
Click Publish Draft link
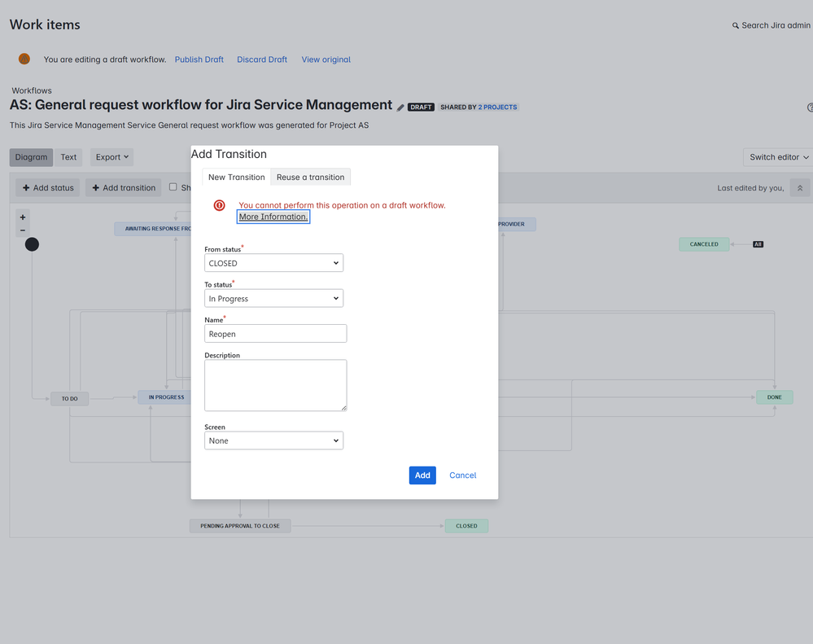click(x=199, y=59)
